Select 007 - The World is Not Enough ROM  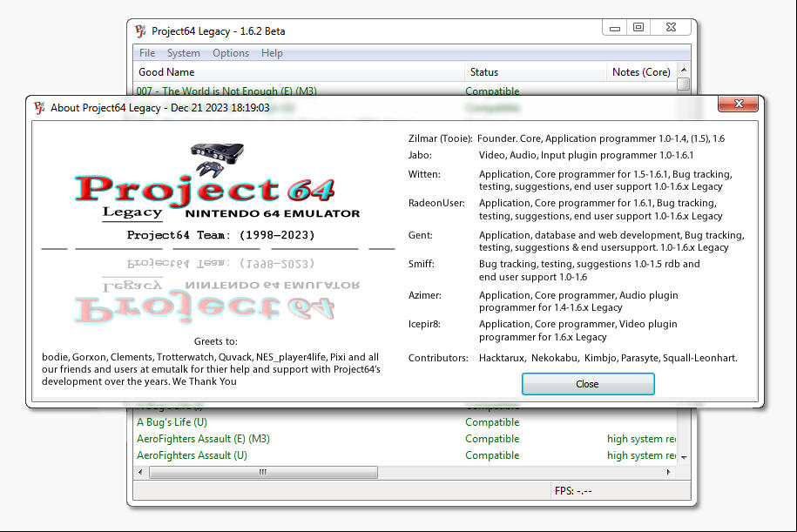226,91
